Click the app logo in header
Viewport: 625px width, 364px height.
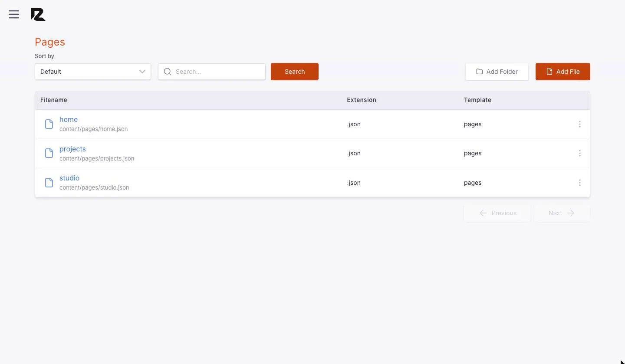pyautogui.click(x=38, y=14)
